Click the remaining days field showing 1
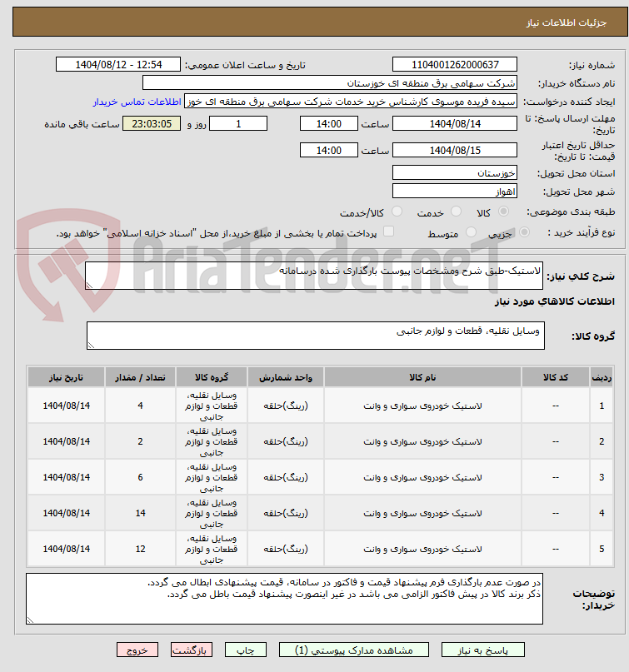Viewport: 629px width, 672px height. (x=238, y=124)
